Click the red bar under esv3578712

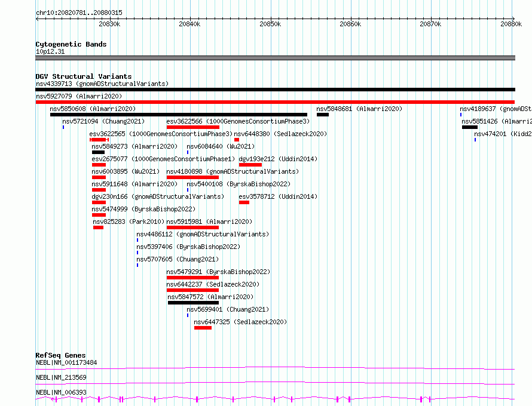coord(244,202)
